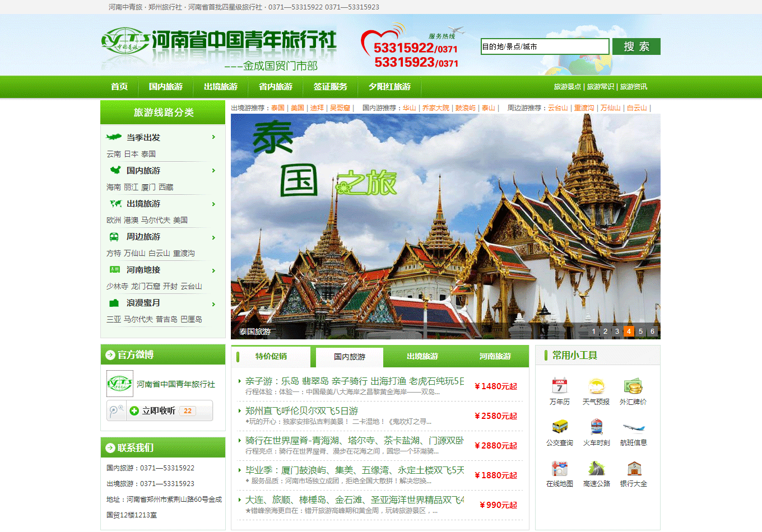Click the bus icon beside 周边旅游

tap(114, 236)
